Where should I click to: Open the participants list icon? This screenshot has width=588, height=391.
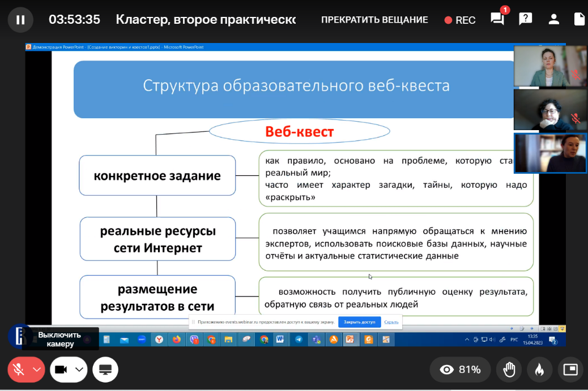(553, 19)
